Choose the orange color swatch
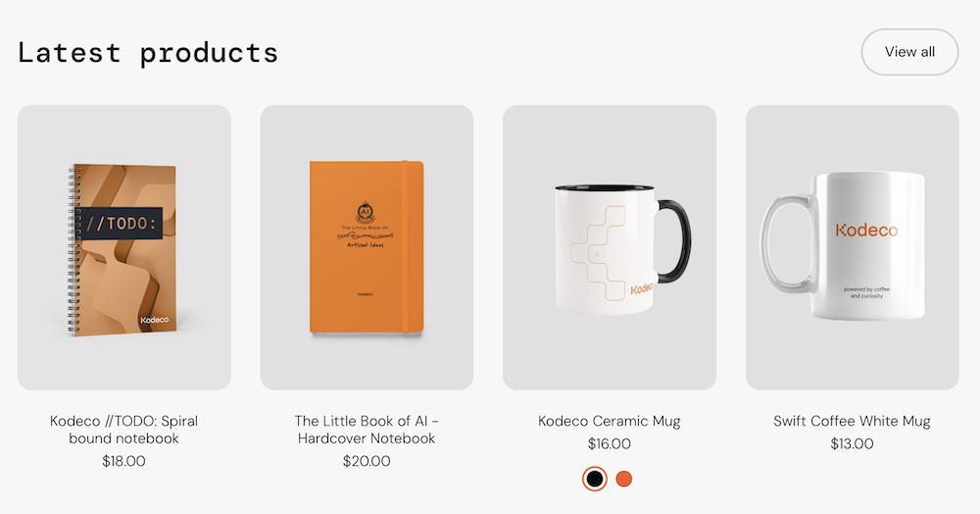 (x=623, y=479)
